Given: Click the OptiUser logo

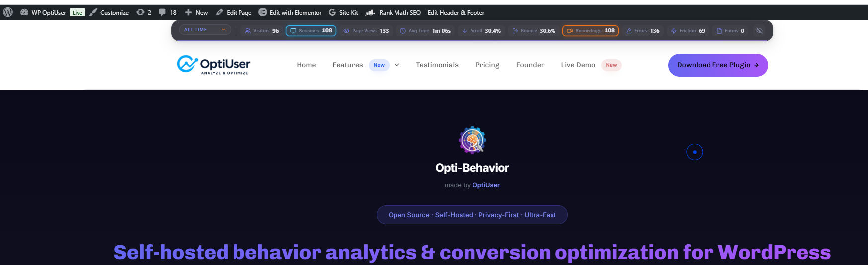Looking at the screenshot, I should click(x=214, y=65).
